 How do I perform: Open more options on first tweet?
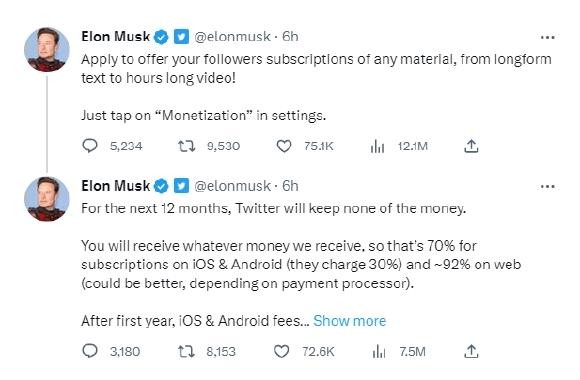[x=547, y=37]
